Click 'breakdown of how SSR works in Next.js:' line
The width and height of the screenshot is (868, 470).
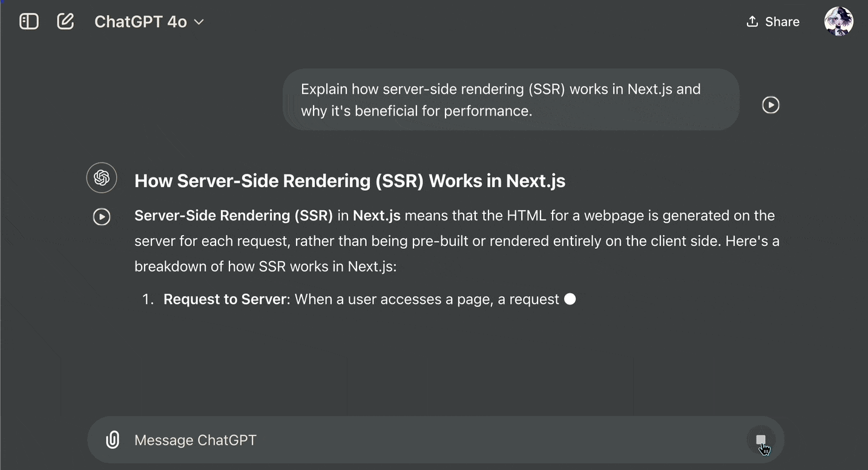pyautogui.click(x=266, y=266)
